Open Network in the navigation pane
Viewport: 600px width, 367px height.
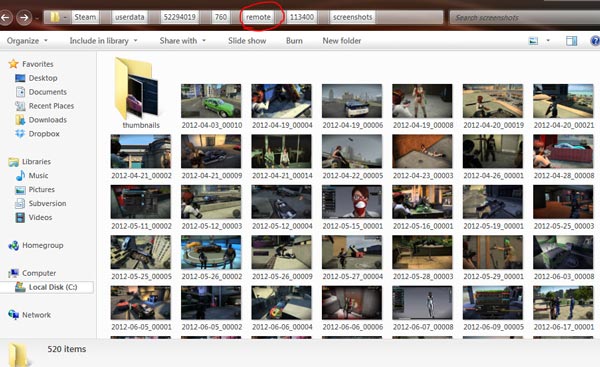(x=29, y=315)
